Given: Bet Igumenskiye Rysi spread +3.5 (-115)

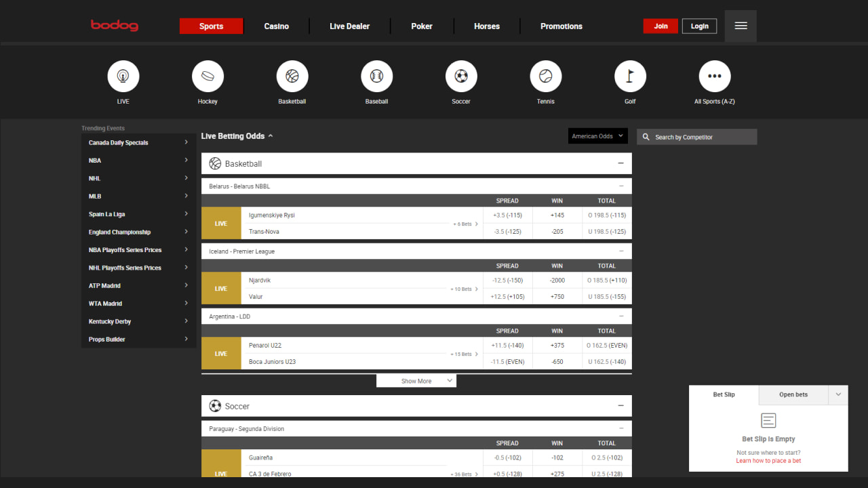Looking at the screenshot, I should coord(507,215).
